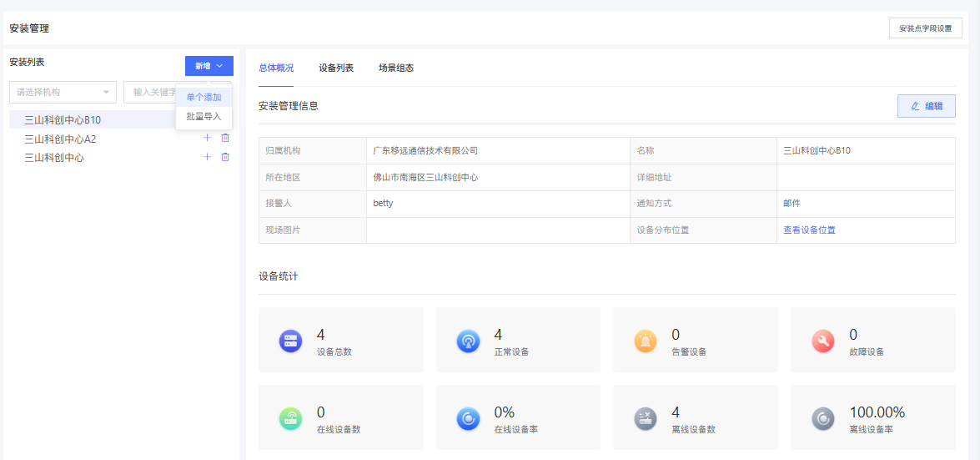Open the 请选择机构 organization dropdown
Viewport: 980px width, 460px height.
(x=63, y=92)
